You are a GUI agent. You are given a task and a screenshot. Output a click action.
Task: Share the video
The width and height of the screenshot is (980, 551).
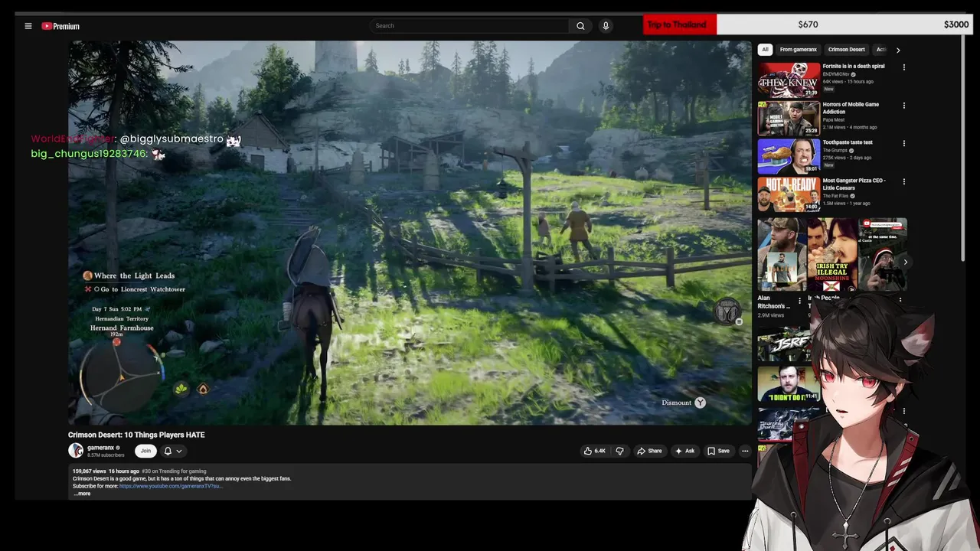(x=649, y=451)
